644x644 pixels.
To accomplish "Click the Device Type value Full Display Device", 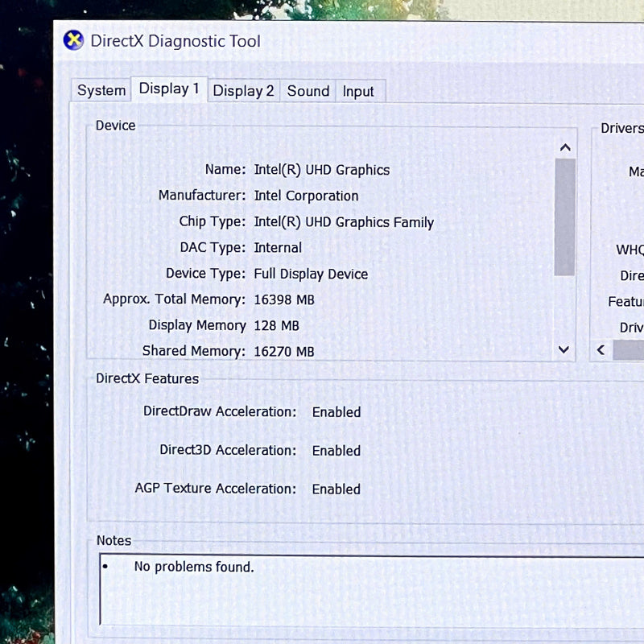I will pos(311,274).
